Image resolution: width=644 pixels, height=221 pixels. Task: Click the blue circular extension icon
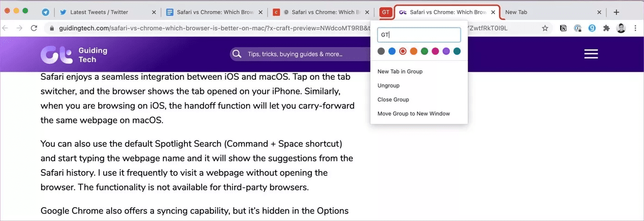[592, 28]
